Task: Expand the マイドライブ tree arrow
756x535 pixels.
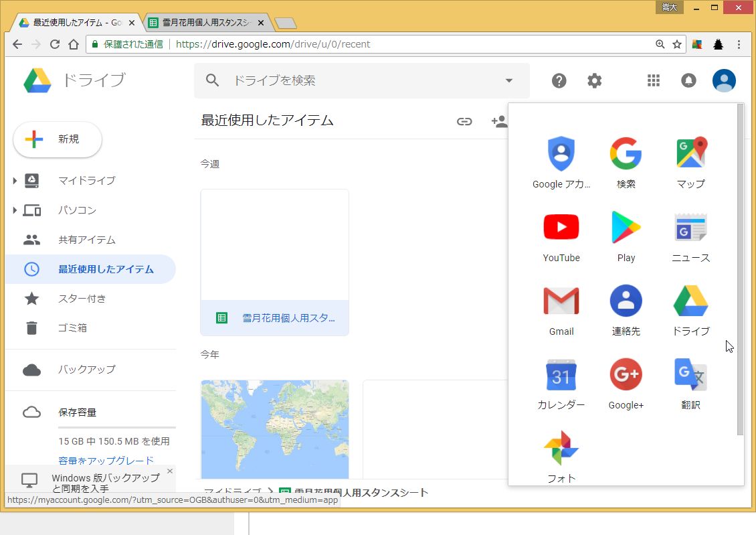Action: (x=15, y=181)
